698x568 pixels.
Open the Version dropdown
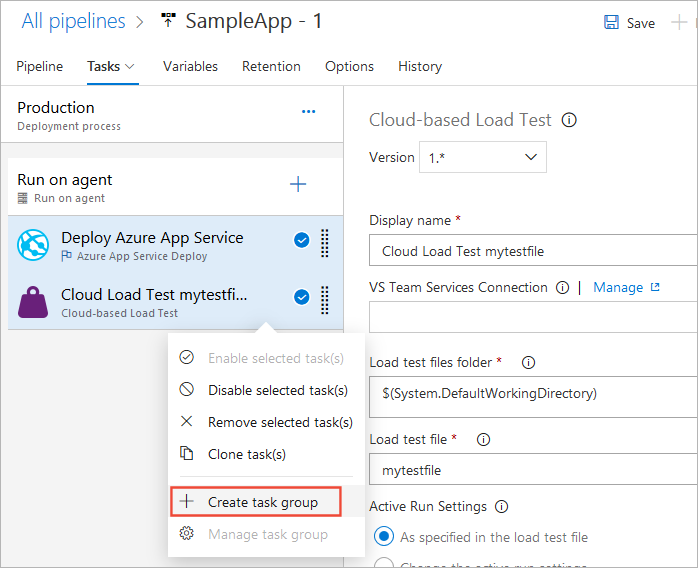483,157
